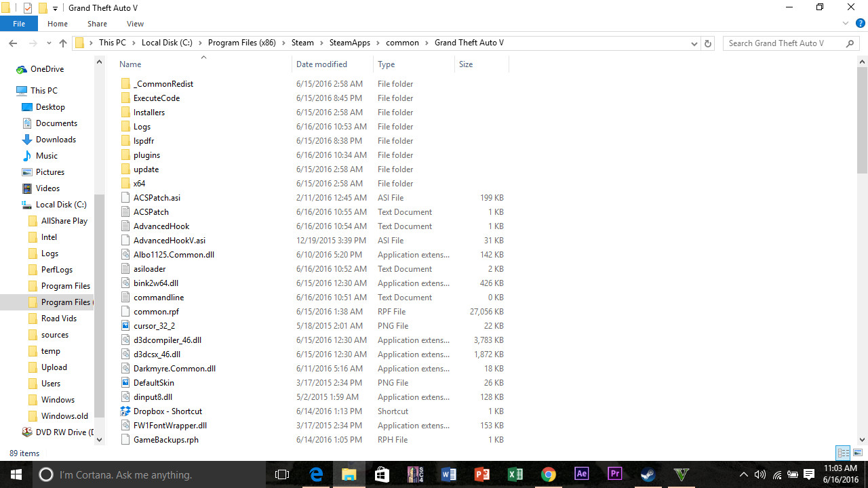This screenshot has height=488, width=868.
Task: Go back with the Back arrow
Action: coord(13,43)
